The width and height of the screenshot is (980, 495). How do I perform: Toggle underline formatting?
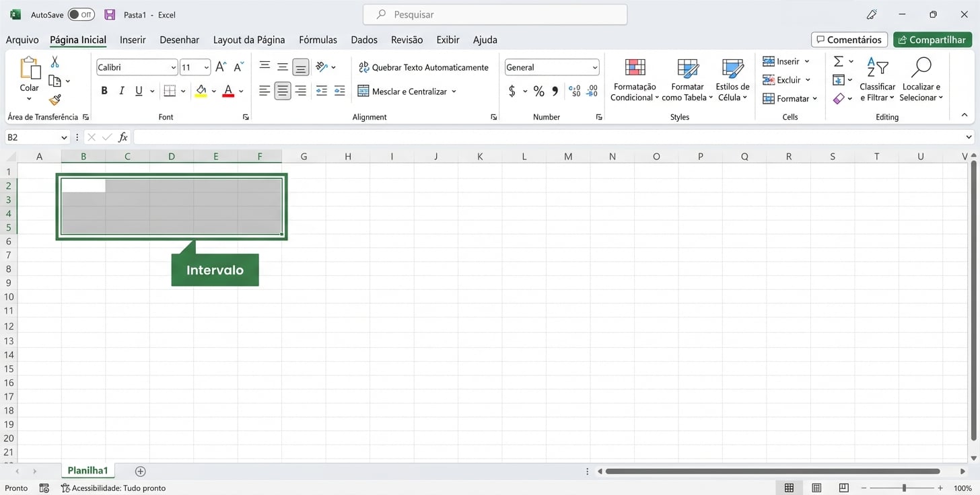139,91
